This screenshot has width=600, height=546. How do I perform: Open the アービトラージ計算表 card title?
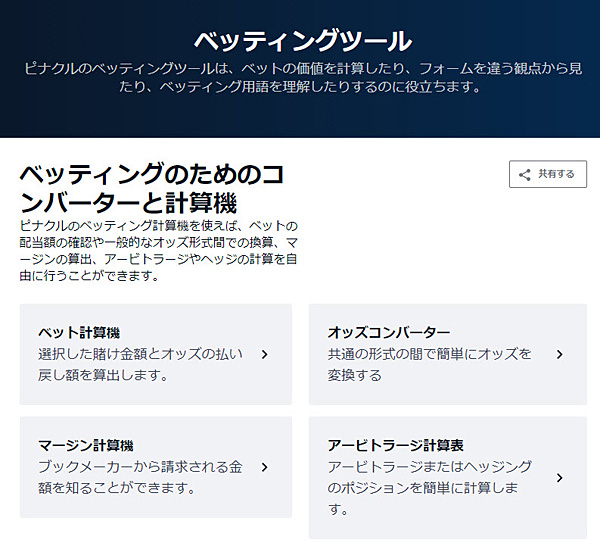396,445
